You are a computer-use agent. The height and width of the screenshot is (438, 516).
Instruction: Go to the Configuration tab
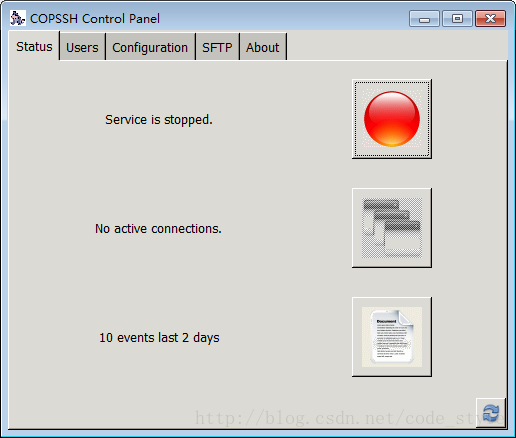[150, 47]
